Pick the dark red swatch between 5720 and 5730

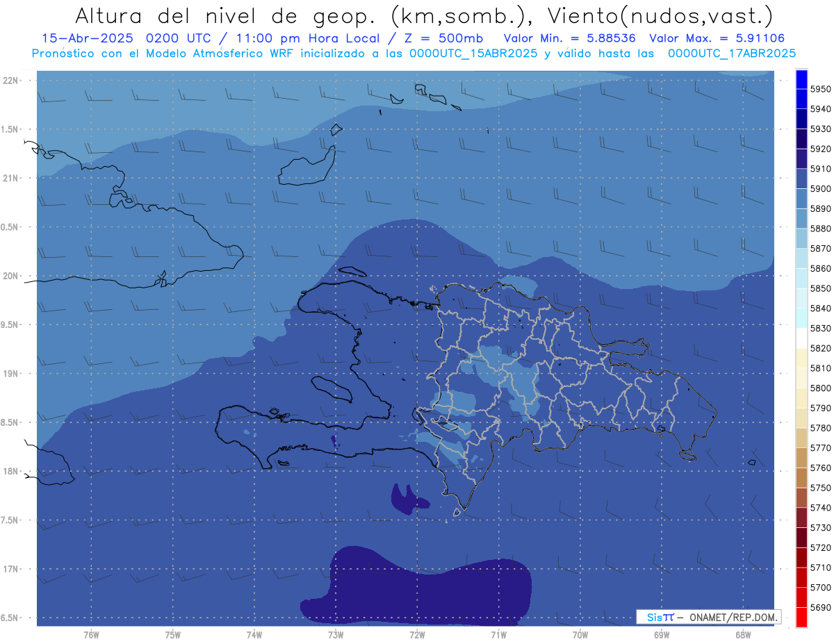coord(801,538)
